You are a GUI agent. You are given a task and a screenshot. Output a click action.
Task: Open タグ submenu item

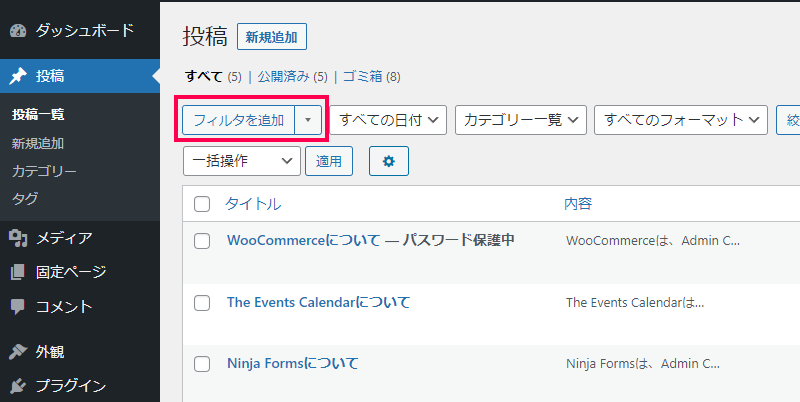click(25, 198)
